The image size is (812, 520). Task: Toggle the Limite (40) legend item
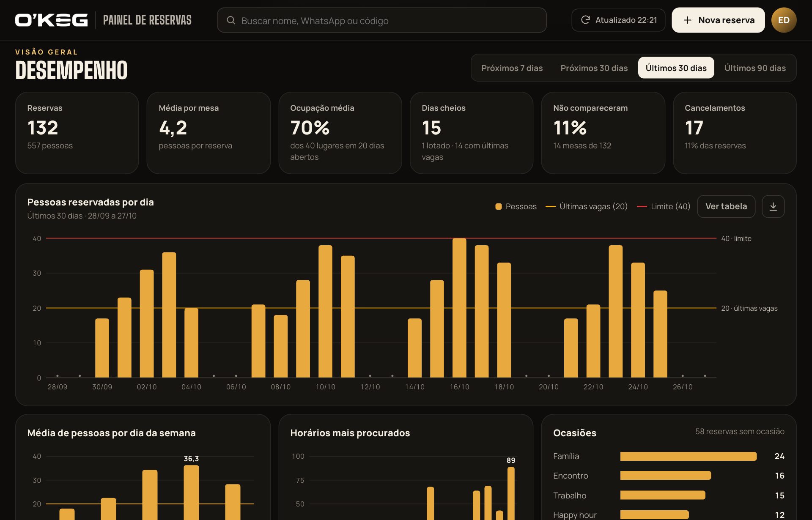(x=663, y=206)
